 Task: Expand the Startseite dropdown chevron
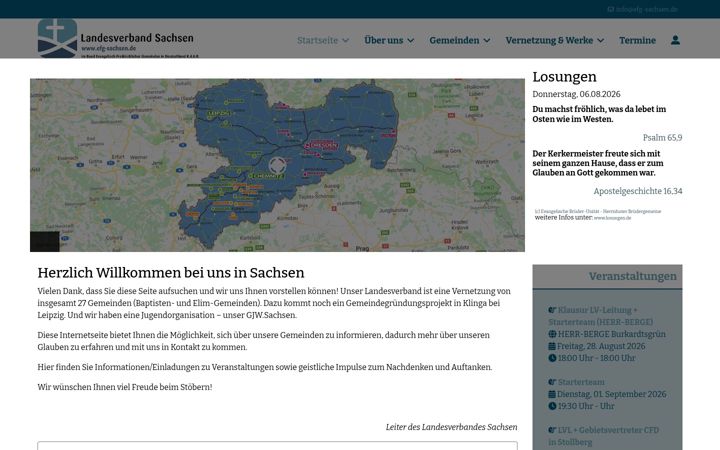(x=346, y=41)
